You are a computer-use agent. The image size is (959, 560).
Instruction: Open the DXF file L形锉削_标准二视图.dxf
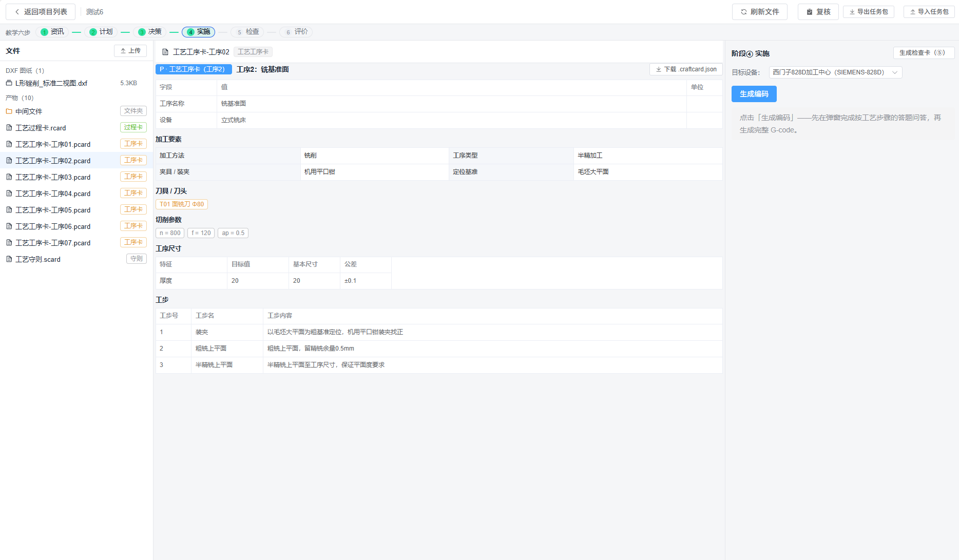tap(76, 83)
